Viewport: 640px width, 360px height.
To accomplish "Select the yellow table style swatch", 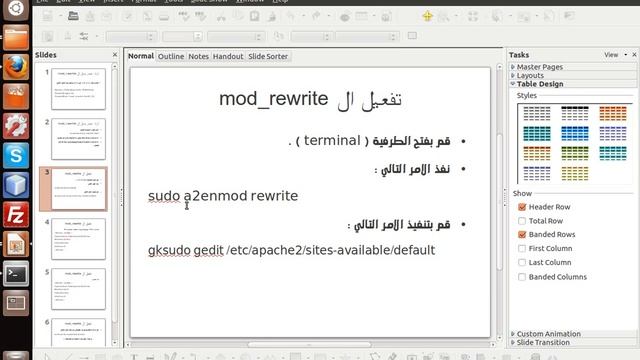I will 575,173.
